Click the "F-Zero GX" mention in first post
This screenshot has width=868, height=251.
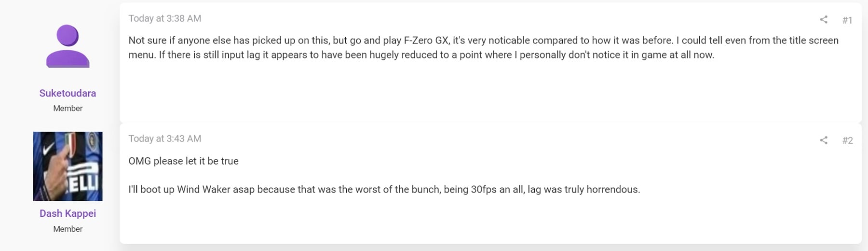pos(426,41)
